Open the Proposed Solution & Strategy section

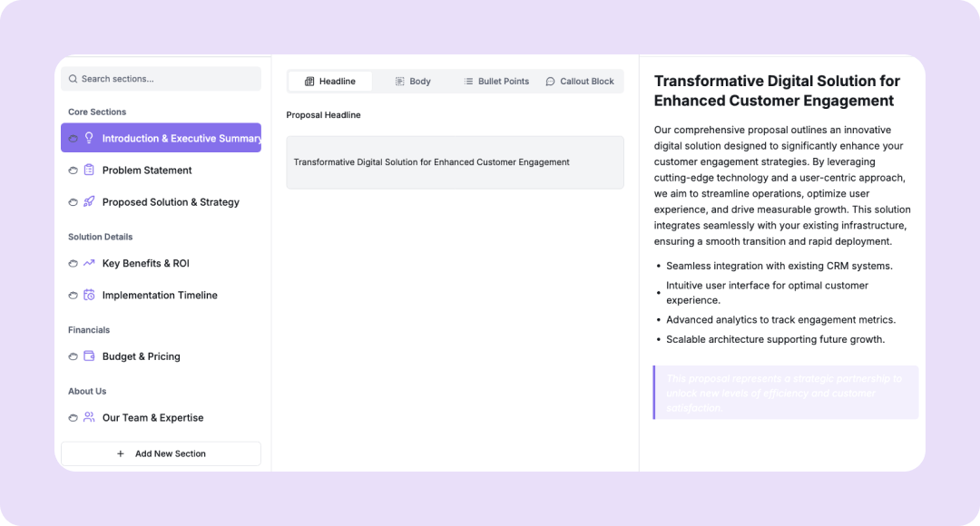coord(171,202)
